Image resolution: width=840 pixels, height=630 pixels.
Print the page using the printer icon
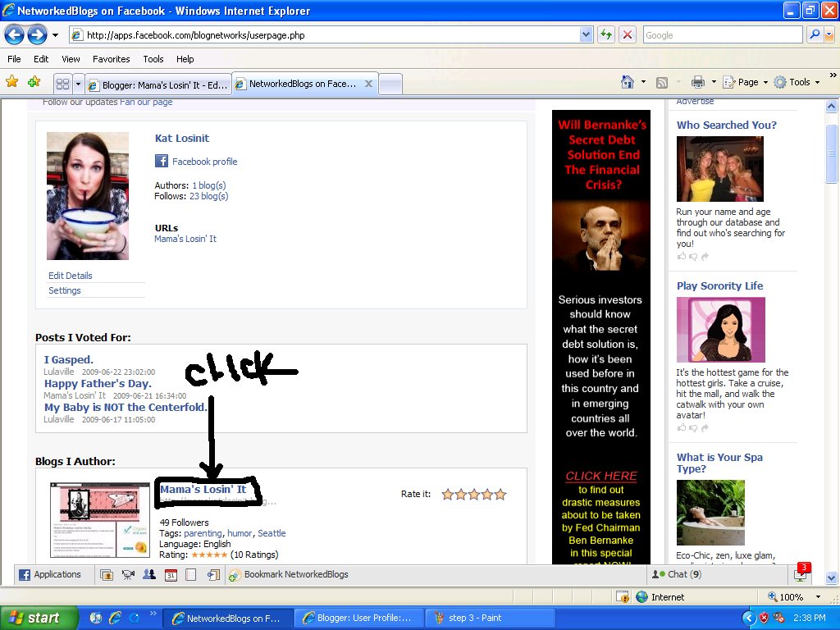pyautogui.click(x=697, y=82)
